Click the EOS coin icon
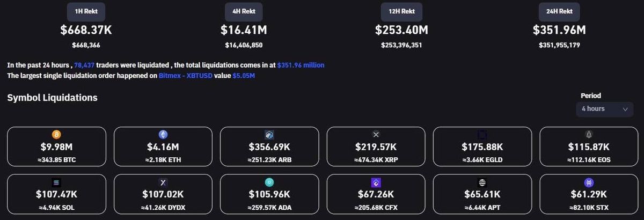This screenshot has width=644, height=220. 588,134
